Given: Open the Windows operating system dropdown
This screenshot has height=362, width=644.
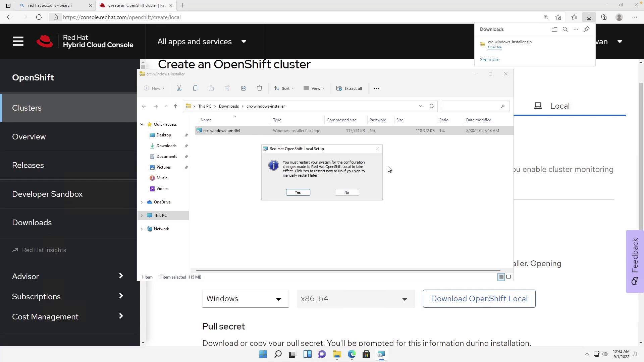Looking at the screenshot, I should pos(245,299).
